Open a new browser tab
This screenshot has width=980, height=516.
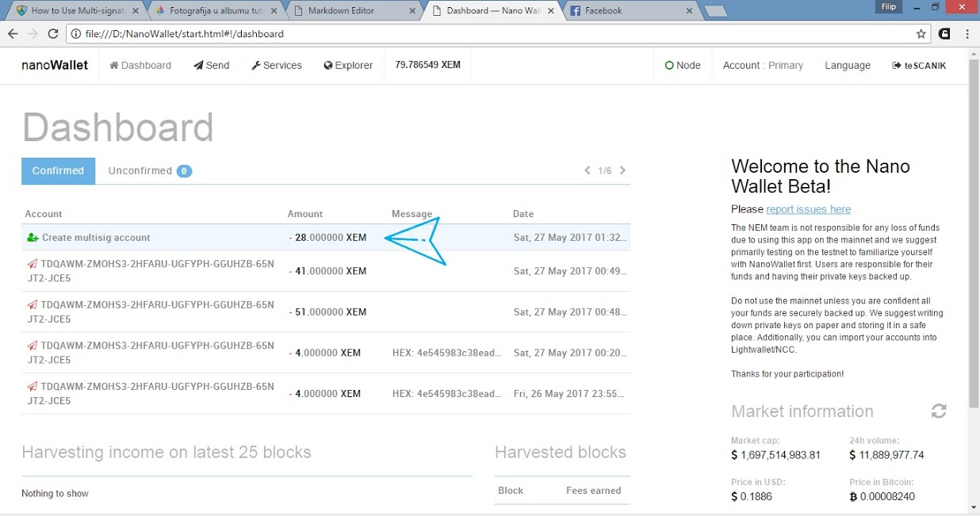pos(716,11)
